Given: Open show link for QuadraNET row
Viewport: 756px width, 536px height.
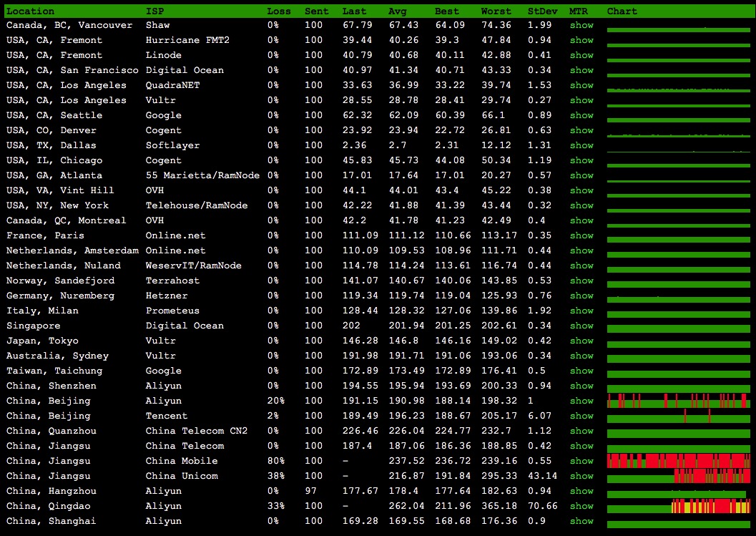Looking at the screenshot, I should pos(581,85).
